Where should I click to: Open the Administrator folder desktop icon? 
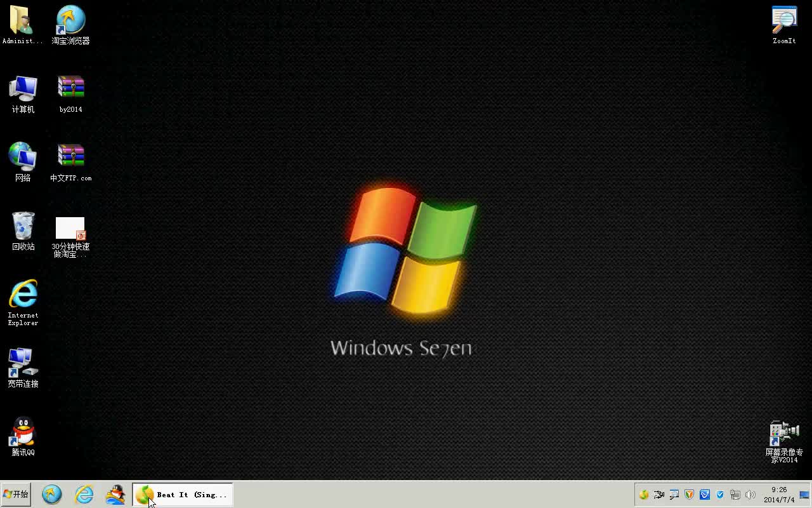22,25
